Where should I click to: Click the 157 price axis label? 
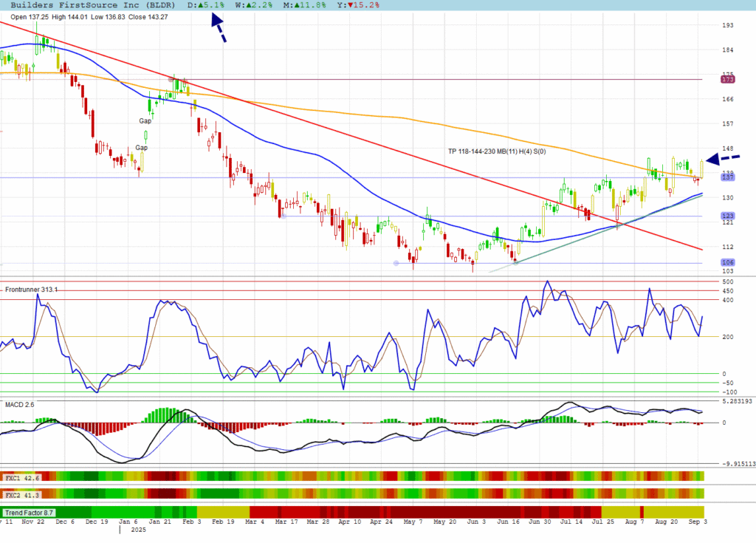coord(727,123)
